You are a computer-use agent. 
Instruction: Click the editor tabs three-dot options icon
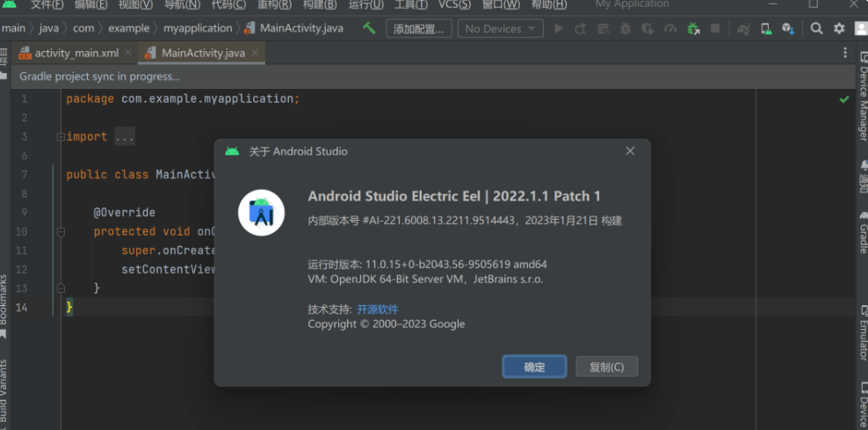(845, 53)
